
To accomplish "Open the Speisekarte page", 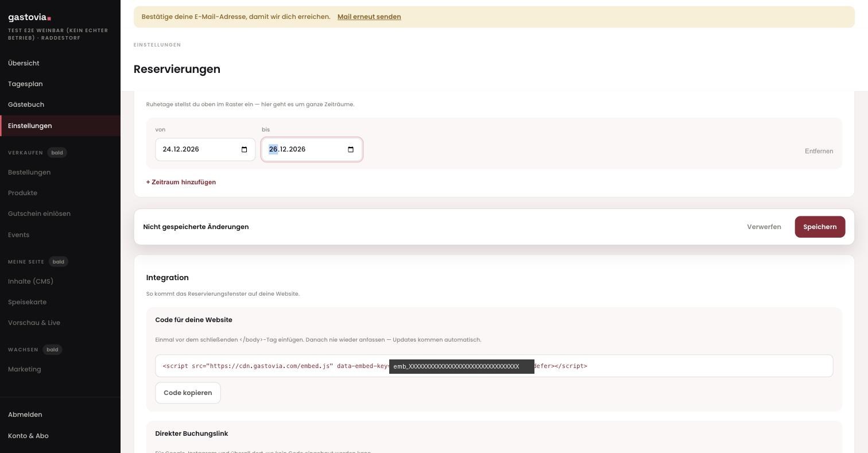I will pos(27,302).
